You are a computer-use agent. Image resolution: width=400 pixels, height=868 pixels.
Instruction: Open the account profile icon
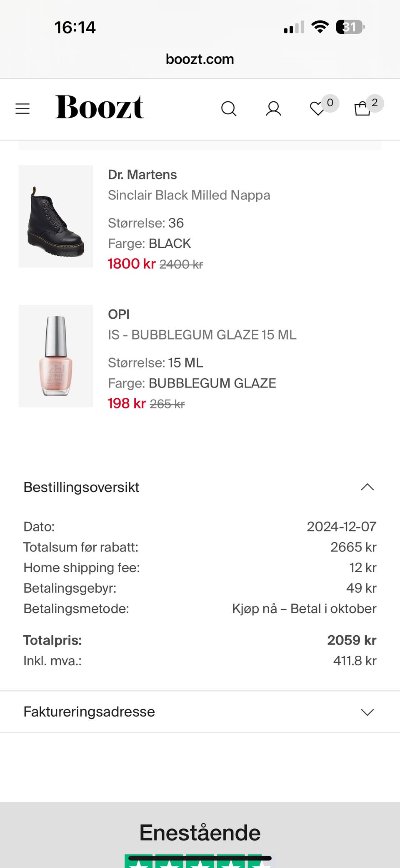[274, 109]
